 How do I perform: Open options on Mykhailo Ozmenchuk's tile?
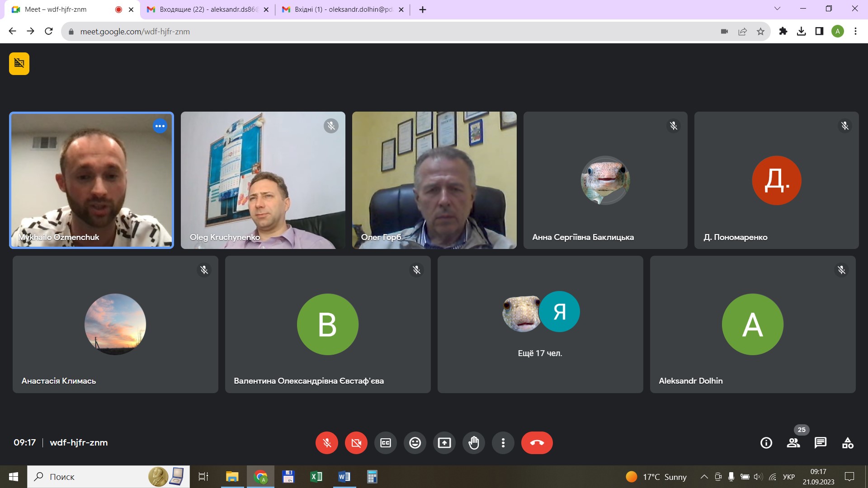click(160, 126)
